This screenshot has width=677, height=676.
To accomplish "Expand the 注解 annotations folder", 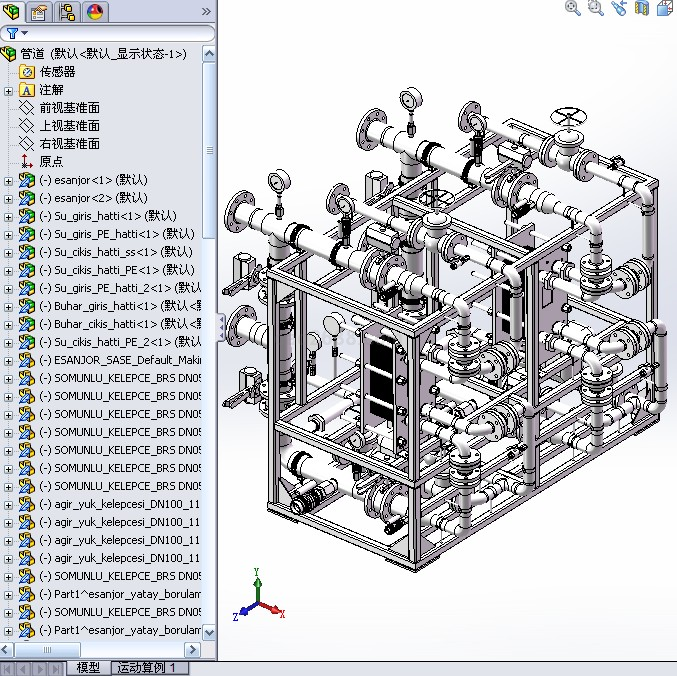I will 9,90.
